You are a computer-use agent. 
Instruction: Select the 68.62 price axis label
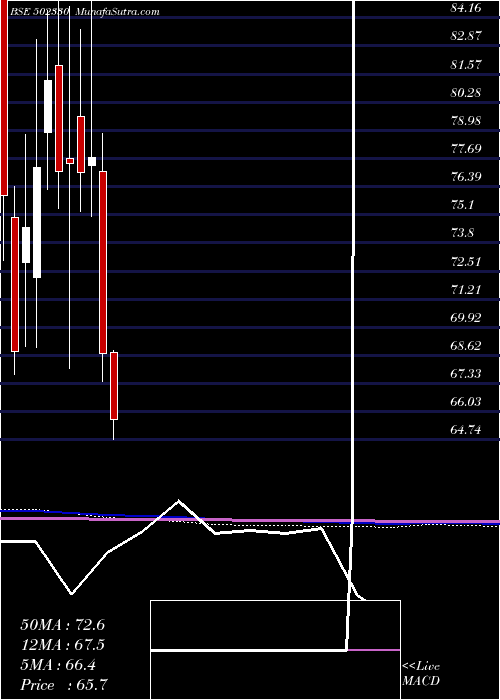point(466,346)
